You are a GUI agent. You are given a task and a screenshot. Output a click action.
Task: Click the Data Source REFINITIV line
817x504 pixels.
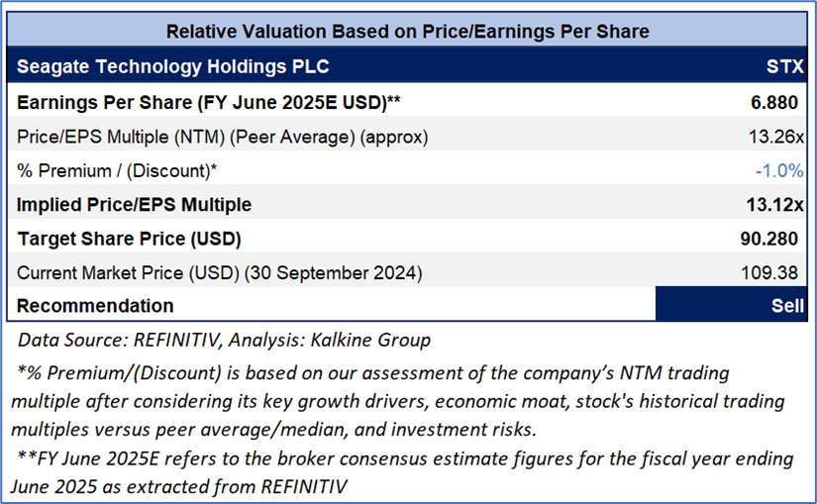(x=224, y=341)
